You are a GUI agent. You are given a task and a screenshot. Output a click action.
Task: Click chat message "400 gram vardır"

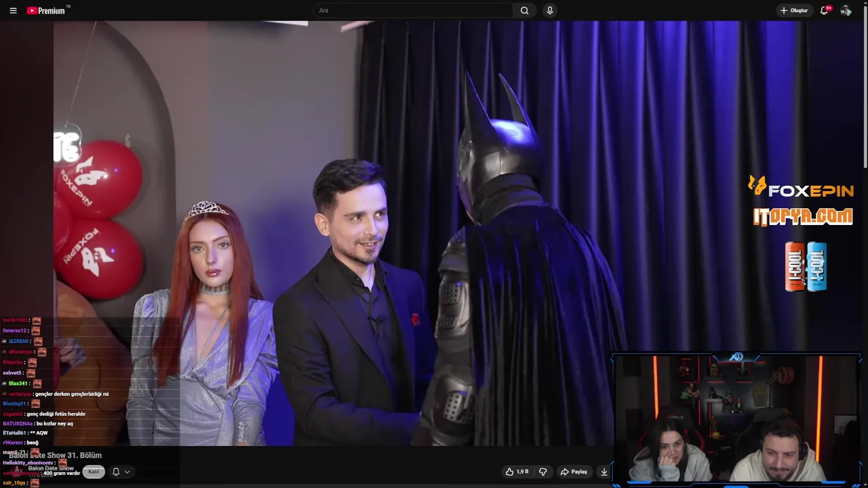point(62,473)
